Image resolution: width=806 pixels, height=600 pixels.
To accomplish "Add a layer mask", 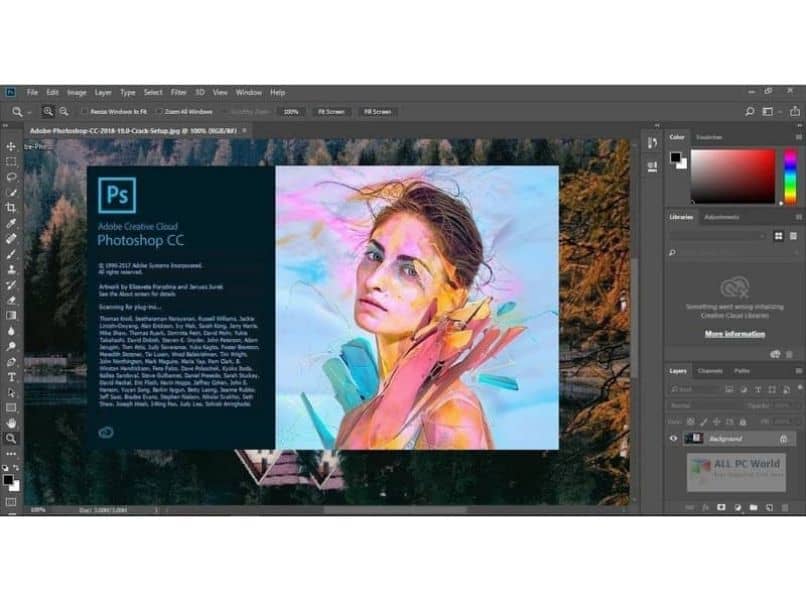I will click(721, 507).
